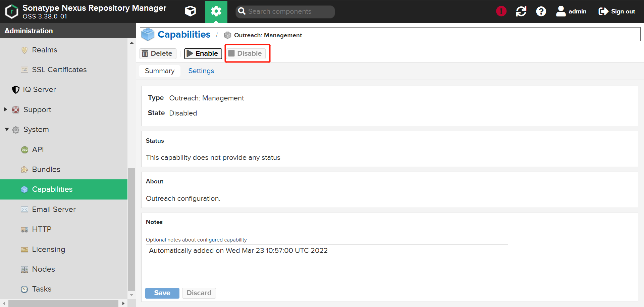Click the State value Disabled

point(183,113)
